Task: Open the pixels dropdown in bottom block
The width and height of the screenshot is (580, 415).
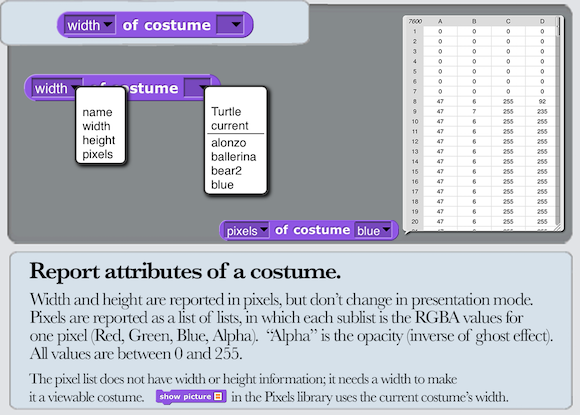Action: (246, 230)
